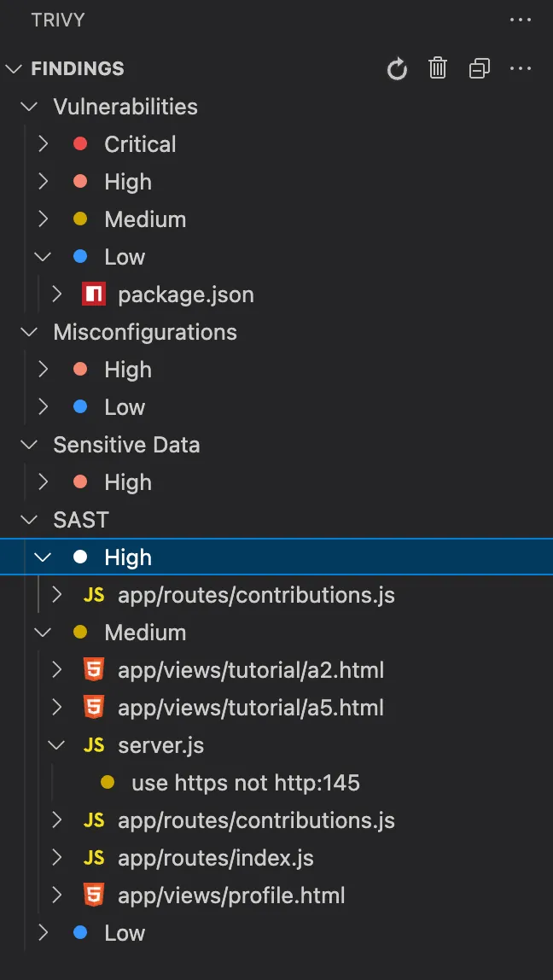Expand the Low SAST group at bottom

(x=44, y=933)
